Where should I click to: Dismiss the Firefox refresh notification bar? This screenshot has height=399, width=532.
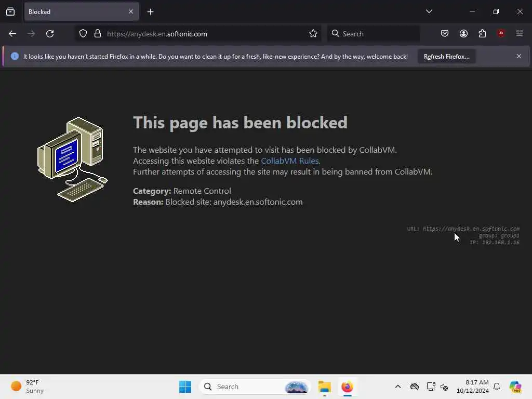(519, 56)
